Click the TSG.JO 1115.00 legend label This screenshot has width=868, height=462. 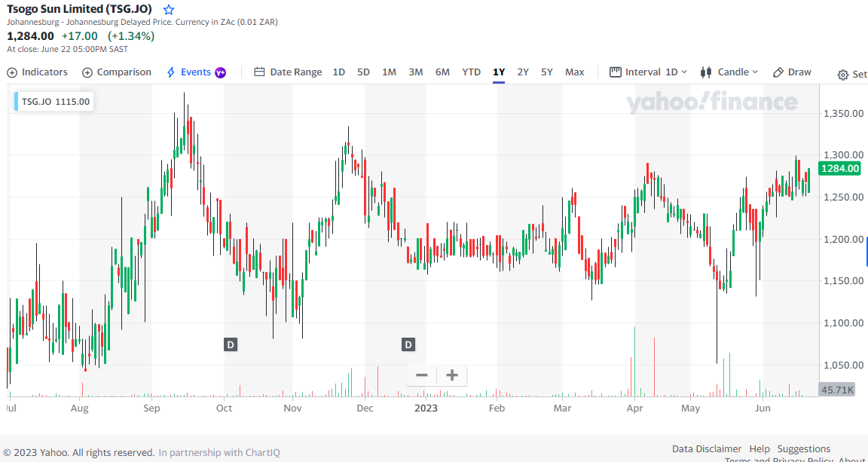coord(53,102)
